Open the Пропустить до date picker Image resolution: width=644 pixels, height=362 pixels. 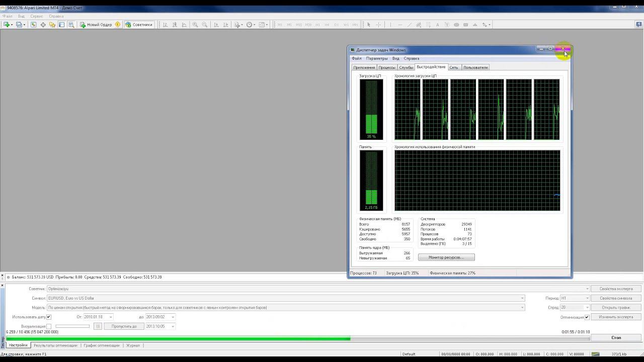tap(173, 327)
